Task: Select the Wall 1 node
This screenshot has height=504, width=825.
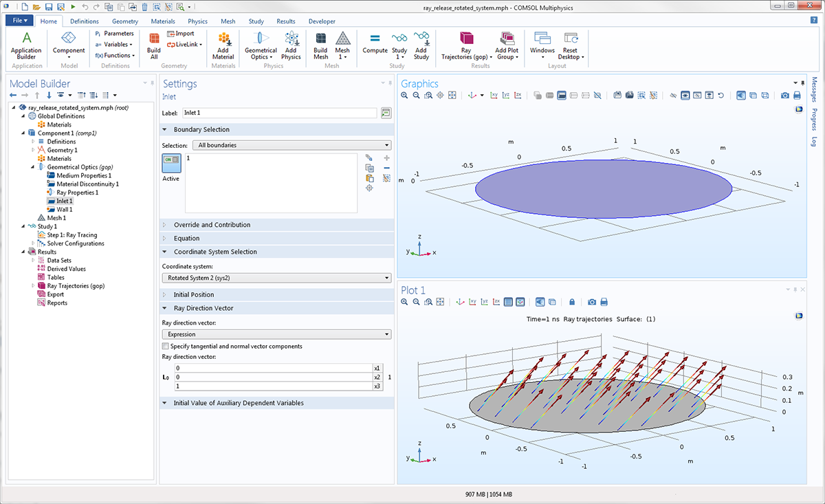Action: 64,210
